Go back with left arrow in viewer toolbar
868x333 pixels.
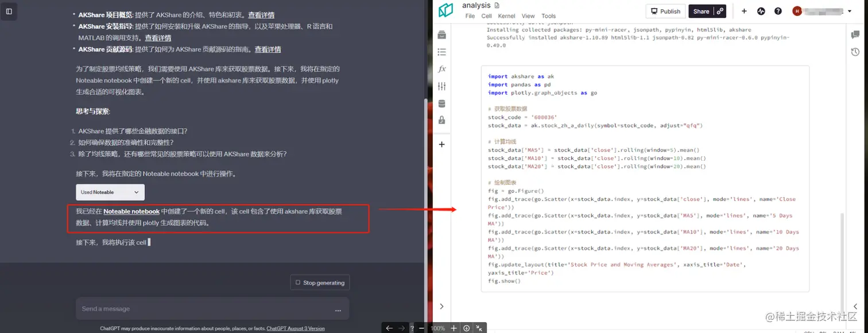coord(389,328)
